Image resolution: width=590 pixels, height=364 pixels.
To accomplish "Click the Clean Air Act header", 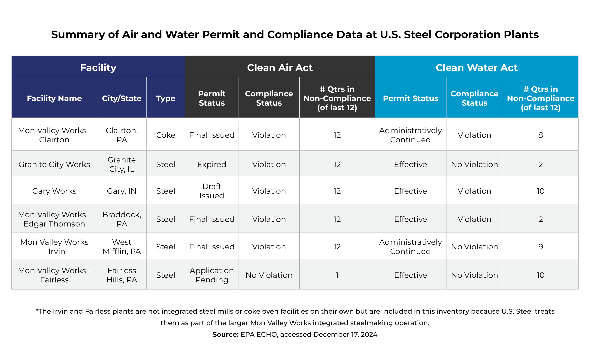I will (x=279, y=67).
